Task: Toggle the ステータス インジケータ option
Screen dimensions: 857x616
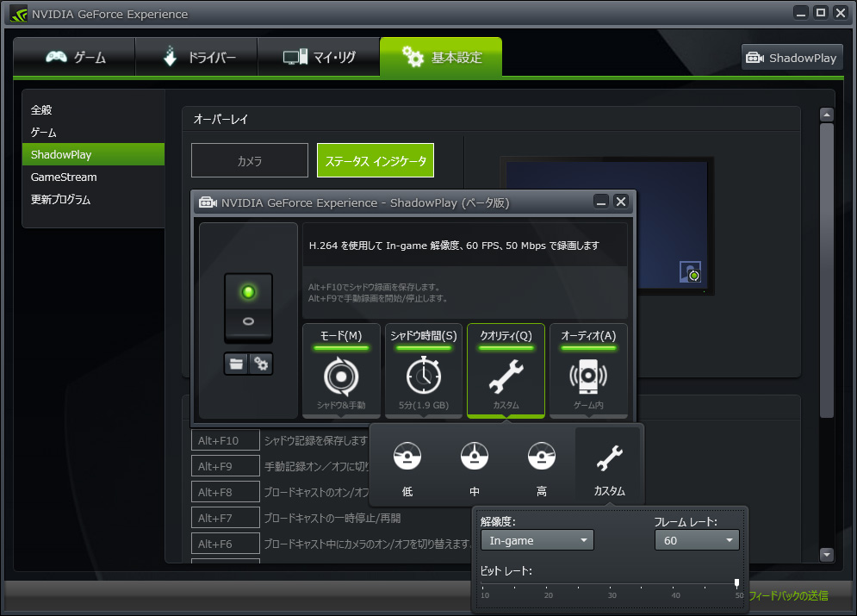Action: [x=376, y=161]
